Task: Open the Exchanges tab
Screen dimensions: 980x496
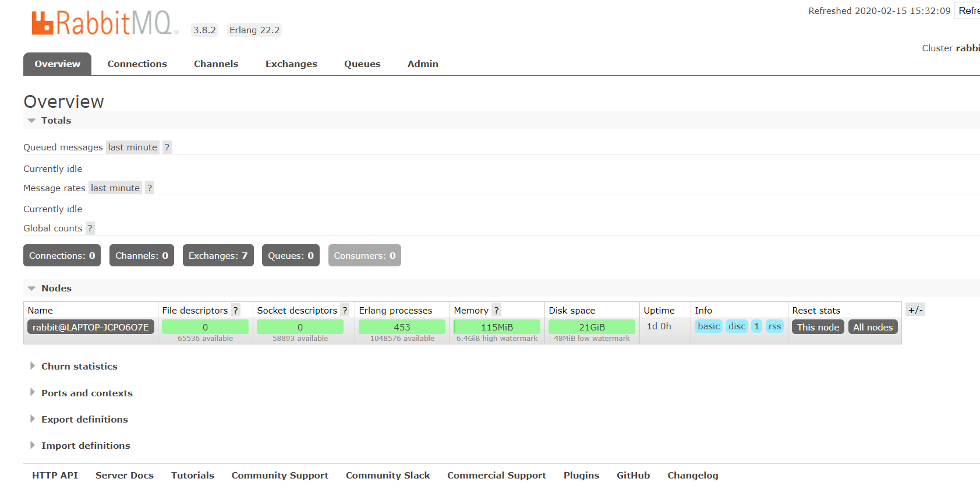Action: click(x=291, y=64)
